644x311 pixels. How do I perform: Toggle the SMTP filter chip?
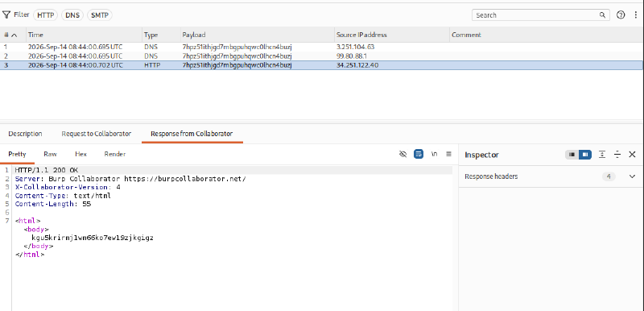[x=99, y=15]
